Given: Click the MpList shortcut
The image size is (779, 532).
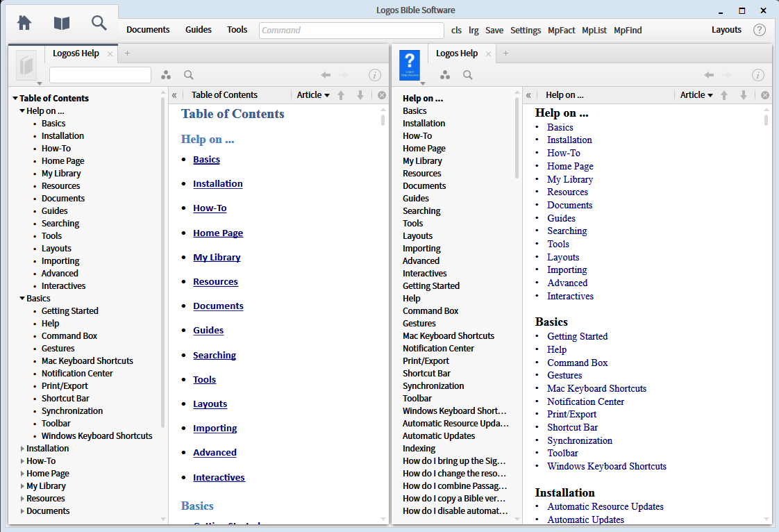Looking at the screenshot, I should (594, 31).
